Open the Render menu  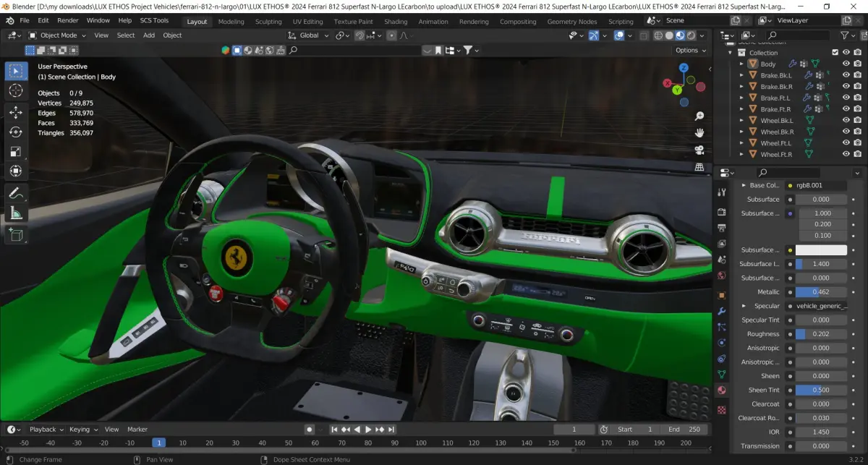[68, 20]
